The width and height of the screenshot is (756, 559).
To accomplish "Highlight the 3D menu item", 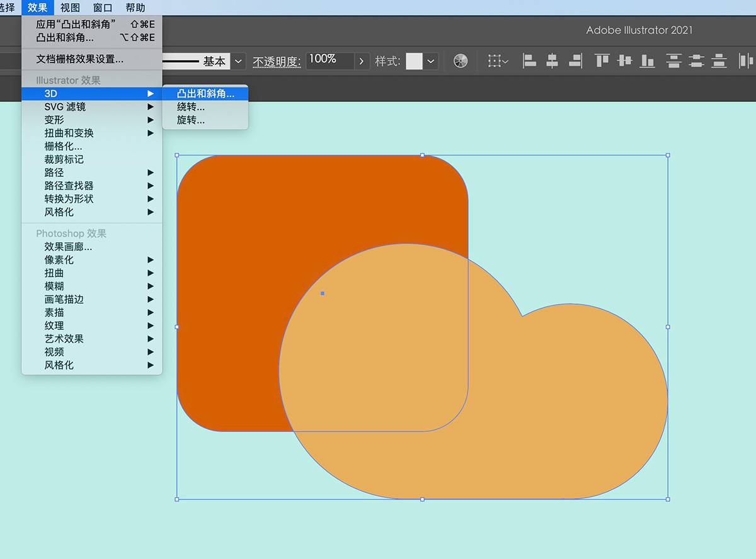I will click(x=92, y=94).
